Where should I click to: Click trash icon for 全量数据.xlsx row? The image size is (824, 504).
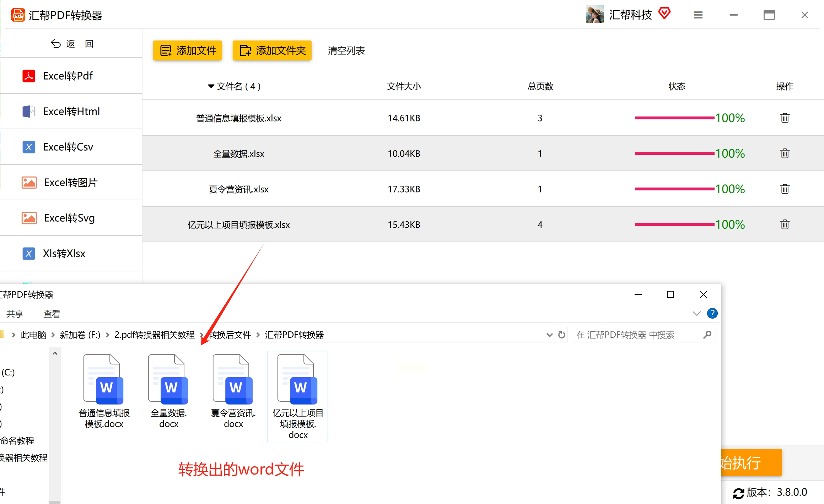click(785, 153)
